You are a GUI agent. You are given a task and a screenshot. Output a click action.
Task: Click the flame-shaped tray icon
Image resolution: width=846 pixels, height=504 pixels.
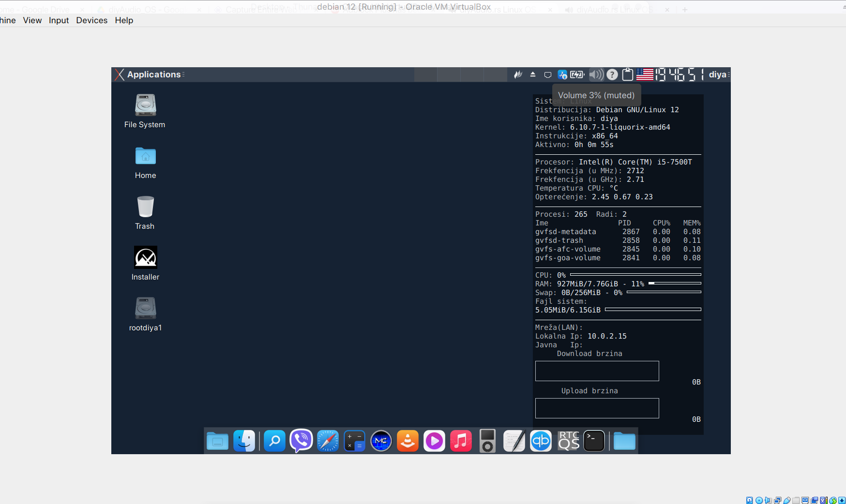518,74
